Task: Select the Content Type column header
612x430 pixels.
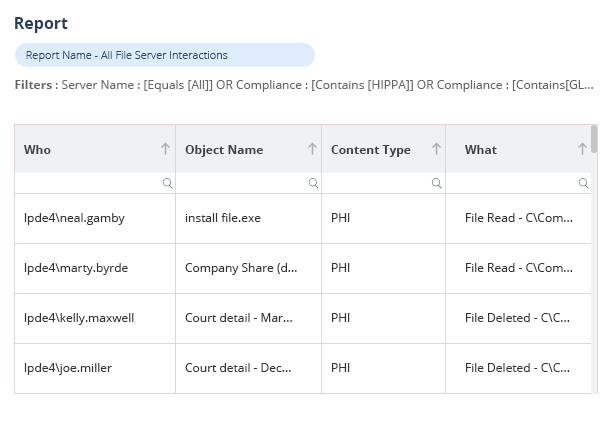Action: pyautogui.click(x=370, y=150)
